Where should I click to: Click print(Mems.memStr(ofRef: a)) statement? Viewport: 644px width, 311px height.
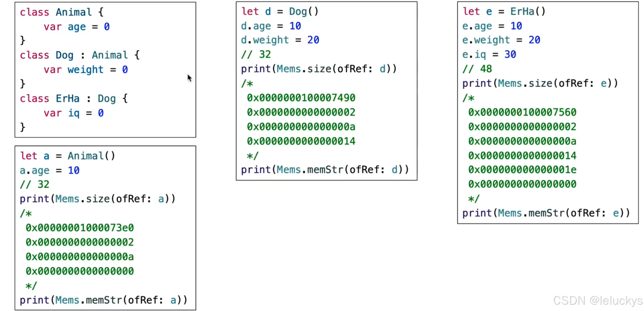coord(103,300)
